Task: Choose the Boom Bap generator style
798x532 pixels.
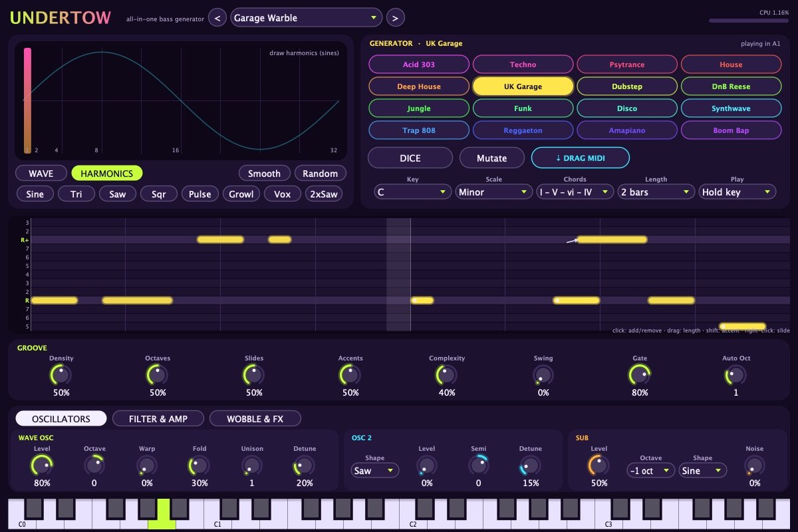Action: coord(731,130)
